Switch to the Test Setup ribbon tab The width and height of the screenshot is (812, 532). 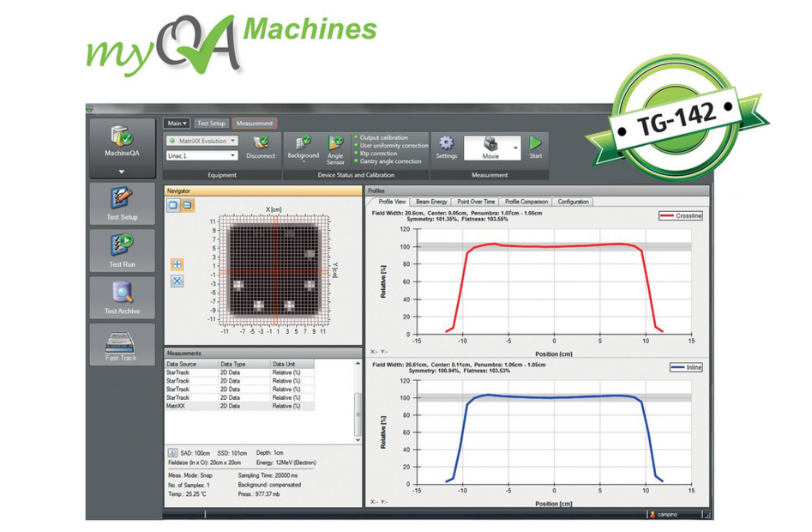pyautogui.click(x=211, y=124)
